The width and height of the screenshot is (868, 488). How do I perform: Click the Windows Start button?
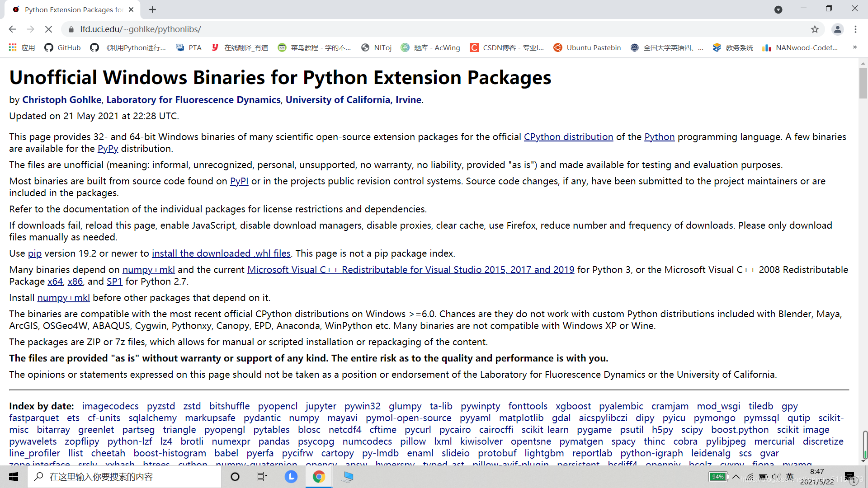[x=14, y=477]
